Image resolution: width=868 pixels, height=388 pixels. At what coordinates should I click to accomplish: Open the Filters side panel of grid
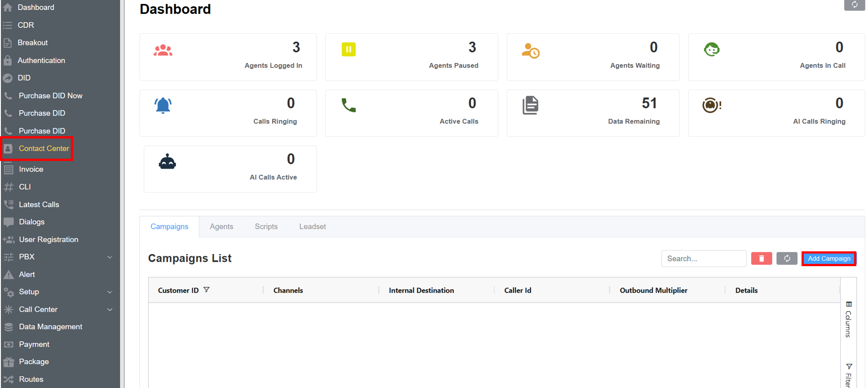click(848, 375)
